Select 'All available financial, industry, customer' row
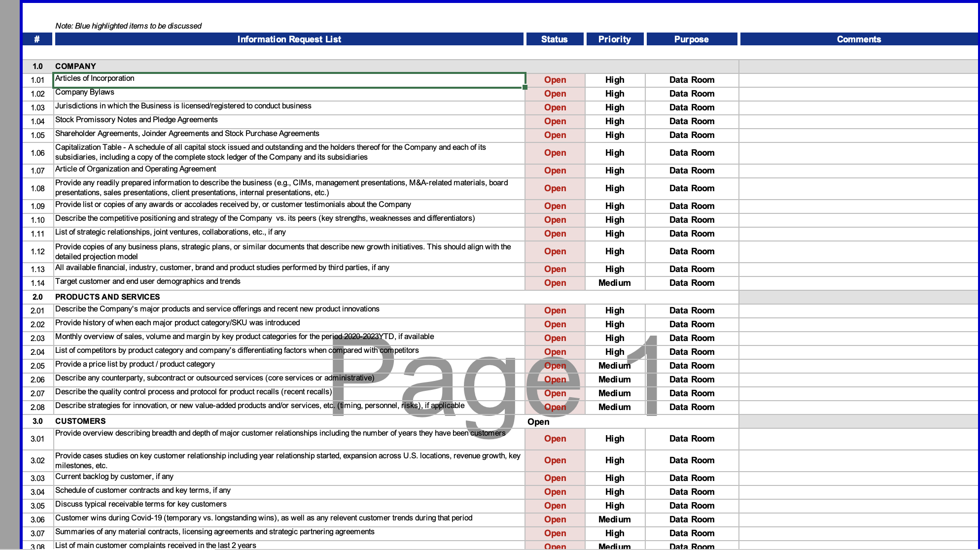980x550 pixels. point(289,269)
